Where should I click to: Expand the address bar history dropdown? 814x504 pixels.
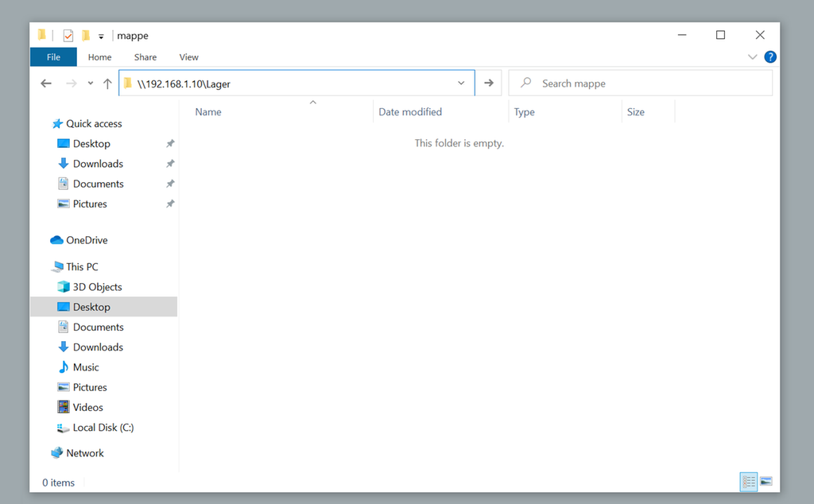461,83
